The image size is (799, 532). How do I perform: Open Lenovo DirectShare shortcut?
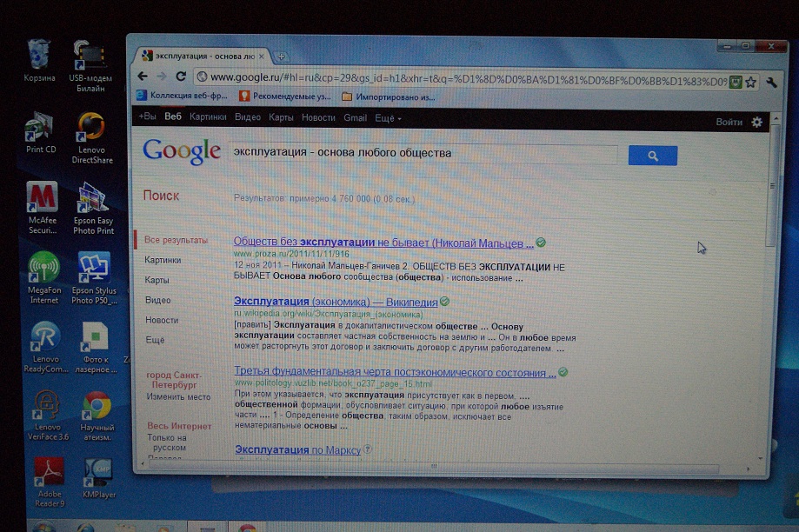pyautogui.click(x=91, y=137)
